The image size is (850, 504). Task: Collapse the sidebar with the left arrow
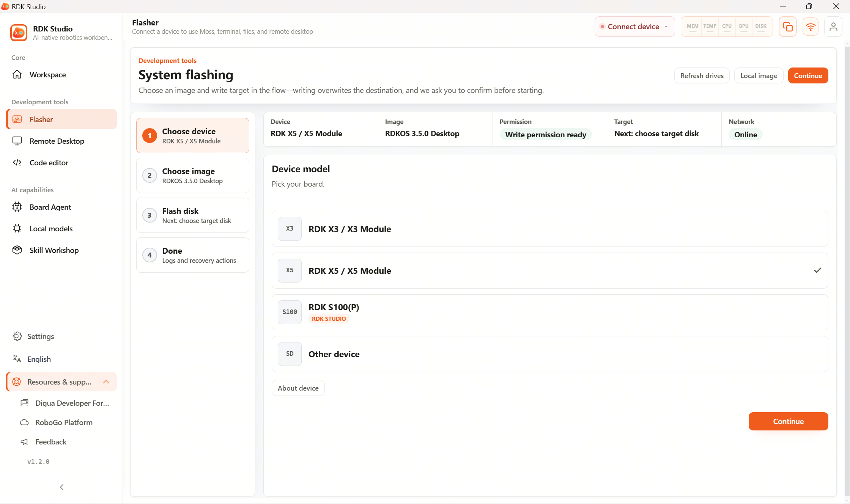click(x=61, y=487)
